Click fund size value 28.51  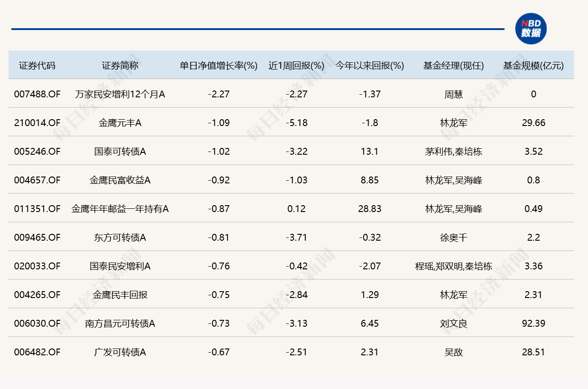(533, 352)
